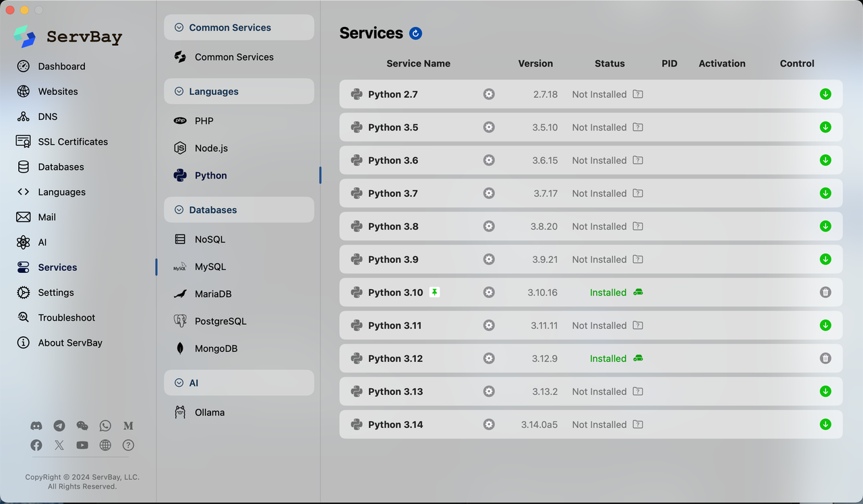This screenshot has height=504, width=863.
Task: Download Python 2.7 with green arrow
Action: [x=825, y=94]
